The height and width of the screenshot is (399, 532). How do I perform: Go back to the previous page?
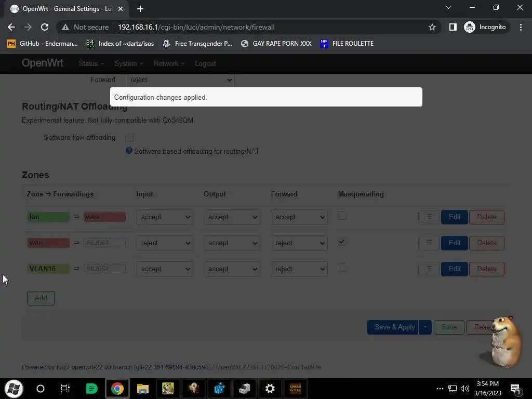[11, 27]
